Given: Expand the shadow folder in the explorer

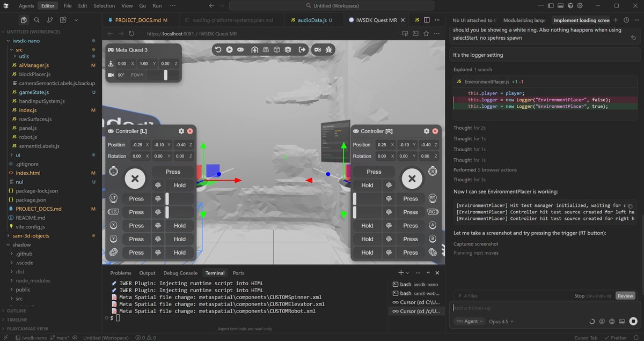Looking at the screenshot, I should coord(23,244).
